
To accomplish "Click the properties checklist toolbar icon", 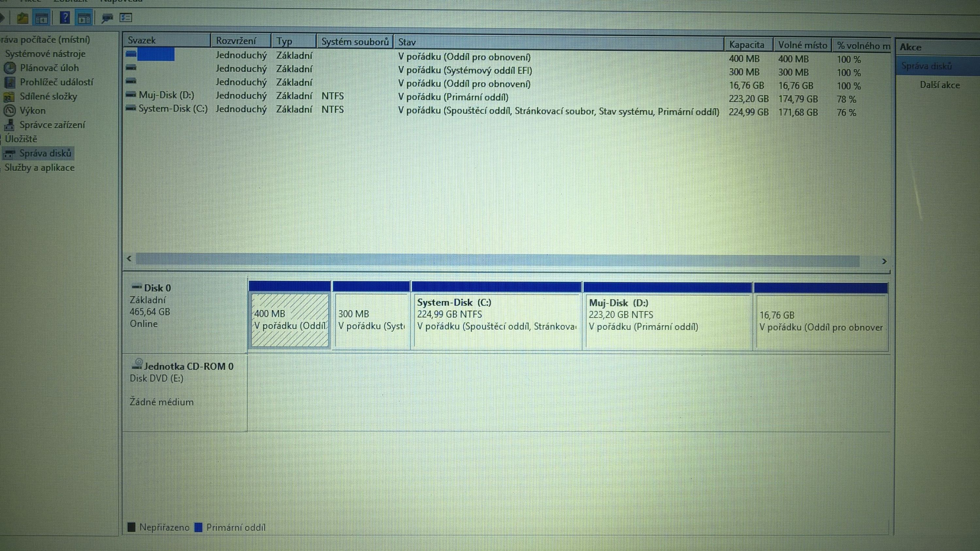I will 125,18.
